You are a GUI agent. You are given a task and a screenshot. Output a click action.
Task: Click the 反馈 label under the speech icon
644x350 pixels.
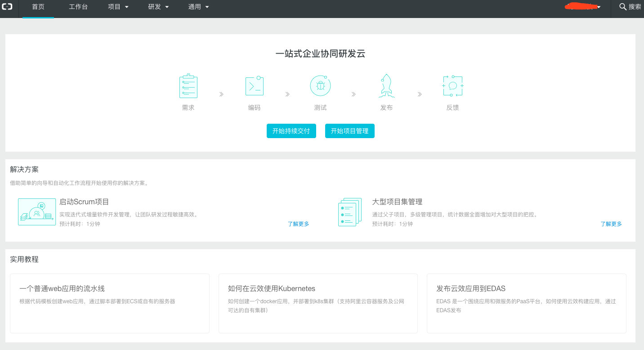[x=452, y=108]
